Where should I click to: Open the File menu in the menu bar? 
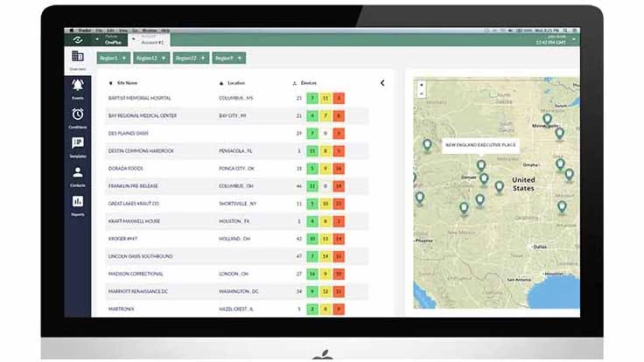99,30
